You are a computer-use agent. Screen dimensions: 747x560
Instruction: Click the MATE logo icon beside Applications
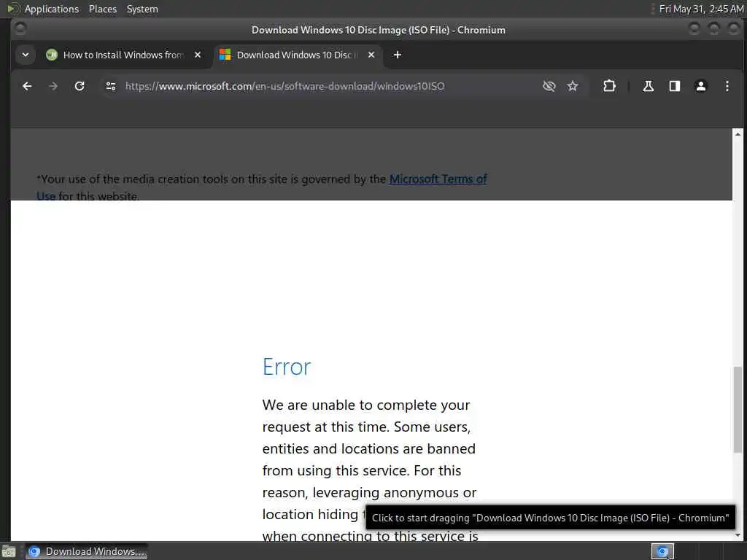13,9
